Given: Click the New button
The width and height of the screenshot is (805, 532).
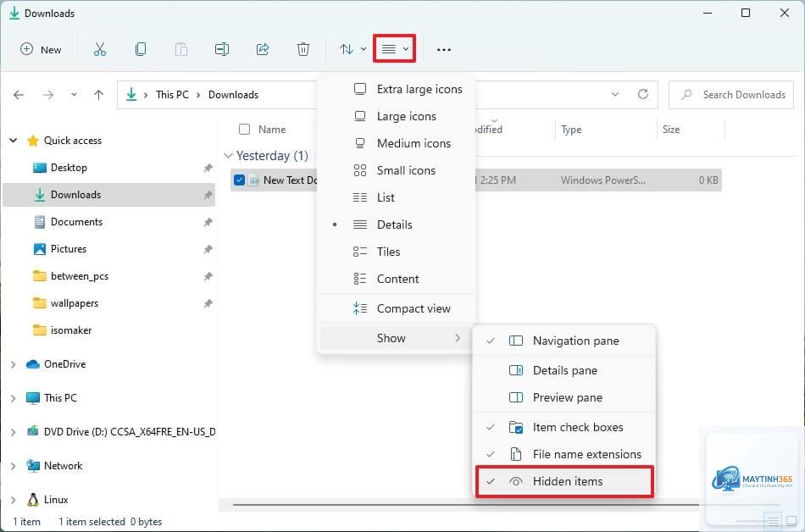Looking at the screenshot, I should click(41, 49).
